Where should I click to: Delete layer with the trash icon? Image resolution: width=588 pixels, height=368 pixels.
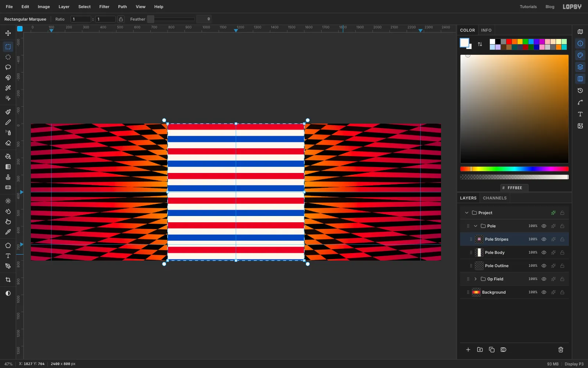[561, 350]
